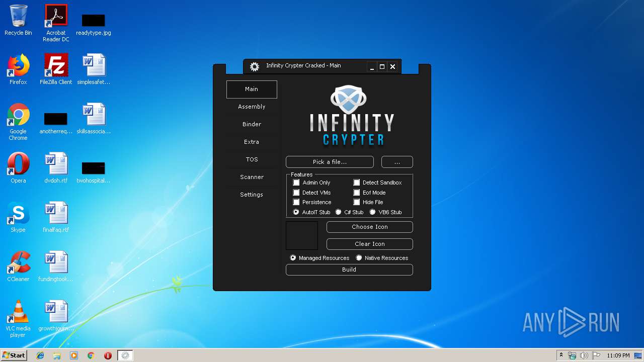Enable the Detect Sandbox checkbox
Viewport: 644px width, 362px height.
357,183
